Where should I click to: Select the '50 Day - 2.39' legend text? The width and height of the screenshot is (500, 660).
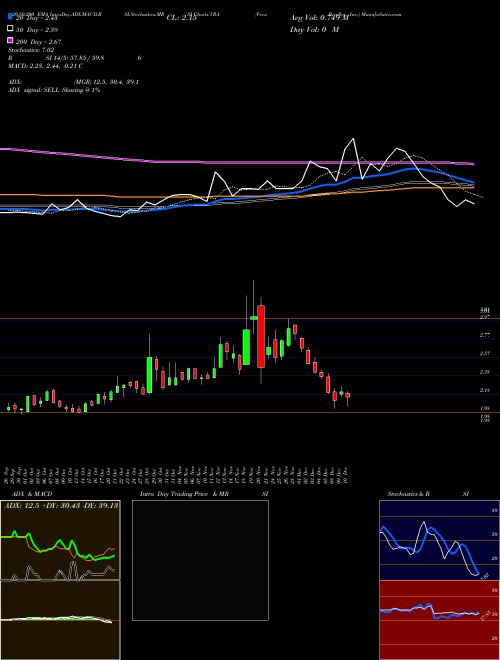tap(37, 30)
